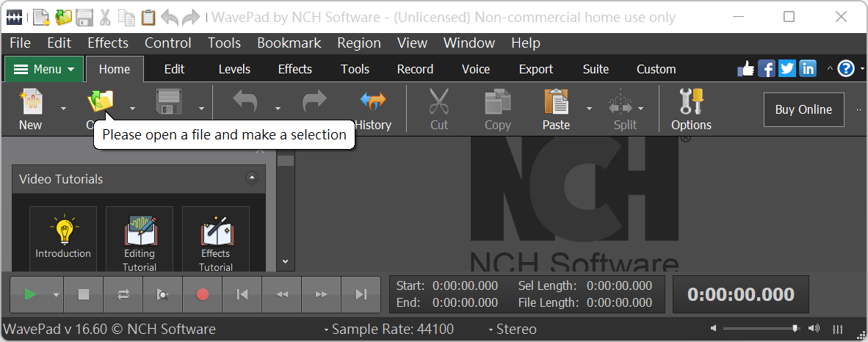Switch to the Record ribbon tab
This screenshot has width=868, height=342.
[x=415, y=69]
